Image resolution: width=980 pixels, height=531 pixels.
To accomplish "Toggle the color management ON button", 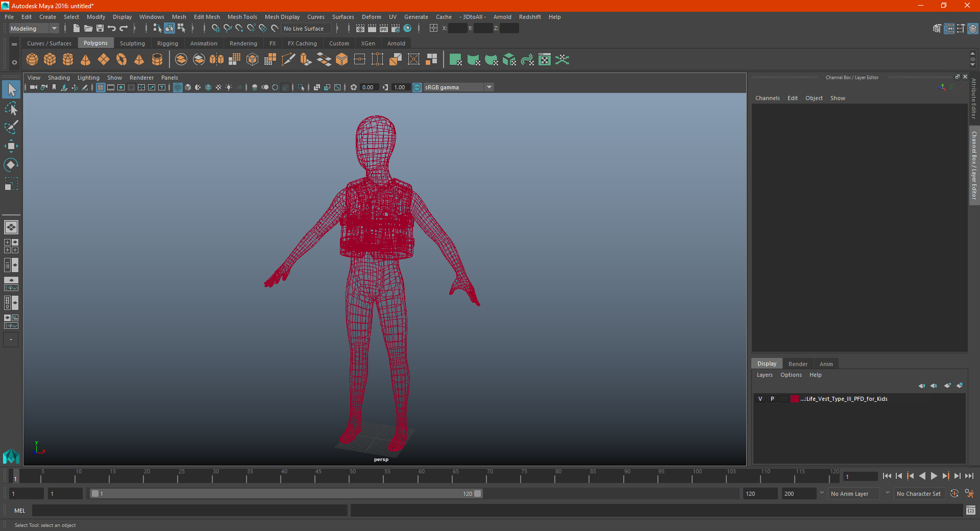I will [x=417, y=87].
